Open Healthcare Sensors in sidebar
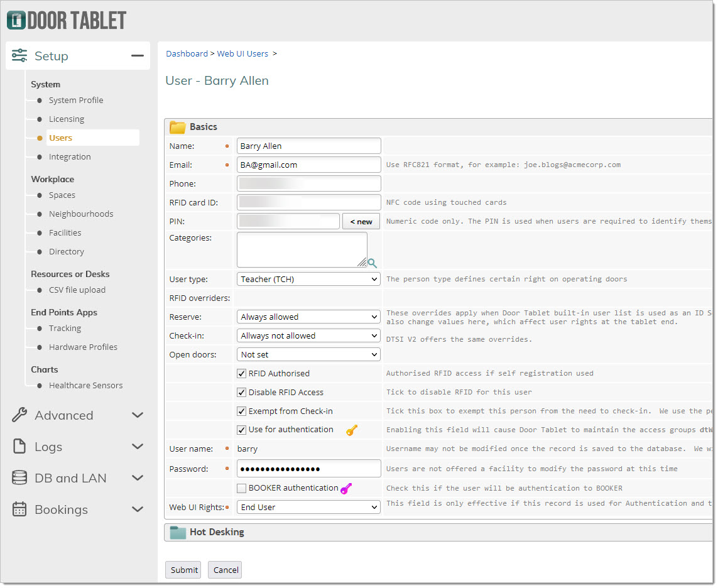 point(85,386)
